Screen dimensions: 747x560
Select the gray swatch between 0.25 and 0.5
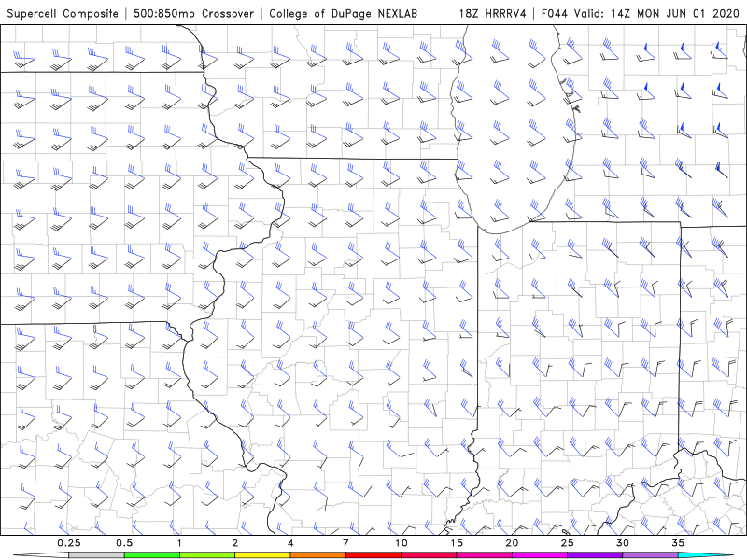pyautogui.click(x=97, y=555)
